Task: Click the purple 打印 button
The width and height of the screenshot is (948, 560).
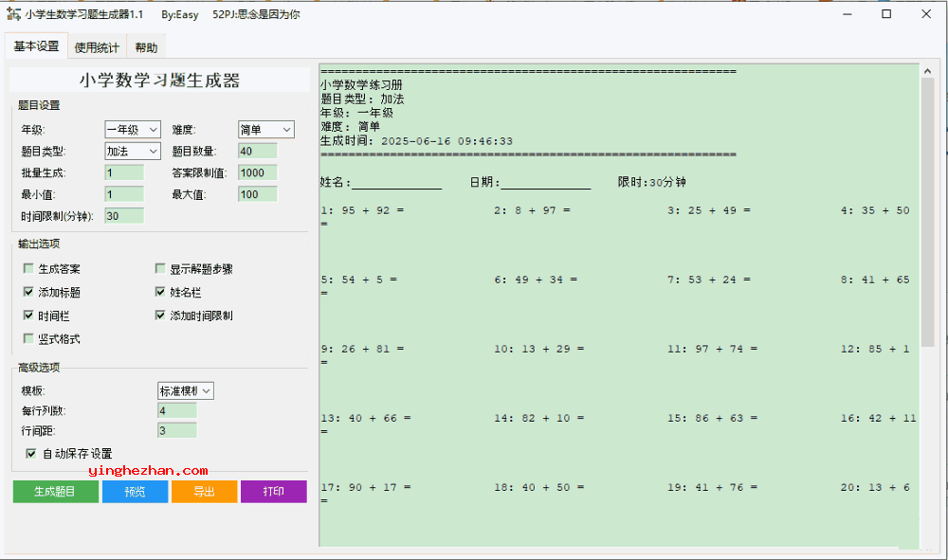Action: (274, 492)
